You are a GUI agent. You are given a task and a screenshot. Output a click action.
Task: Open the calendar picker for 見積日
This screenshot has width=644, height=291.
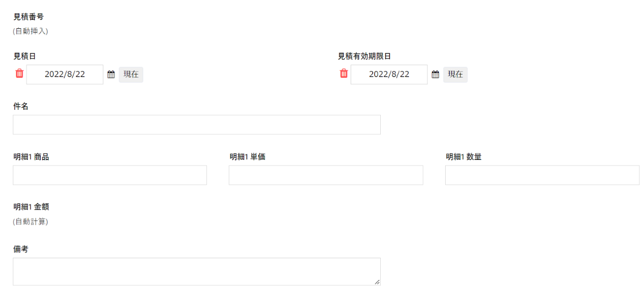click(x=111, y=74)
